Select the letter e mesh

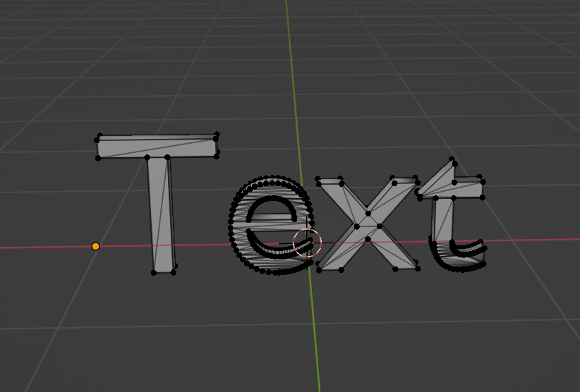(x=272, y=225)
